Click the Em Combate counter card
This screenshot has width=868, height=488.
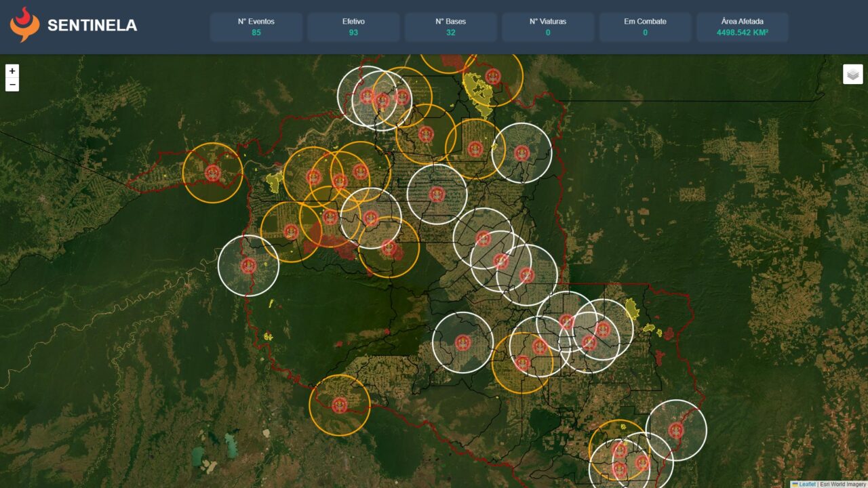(645, 27)
